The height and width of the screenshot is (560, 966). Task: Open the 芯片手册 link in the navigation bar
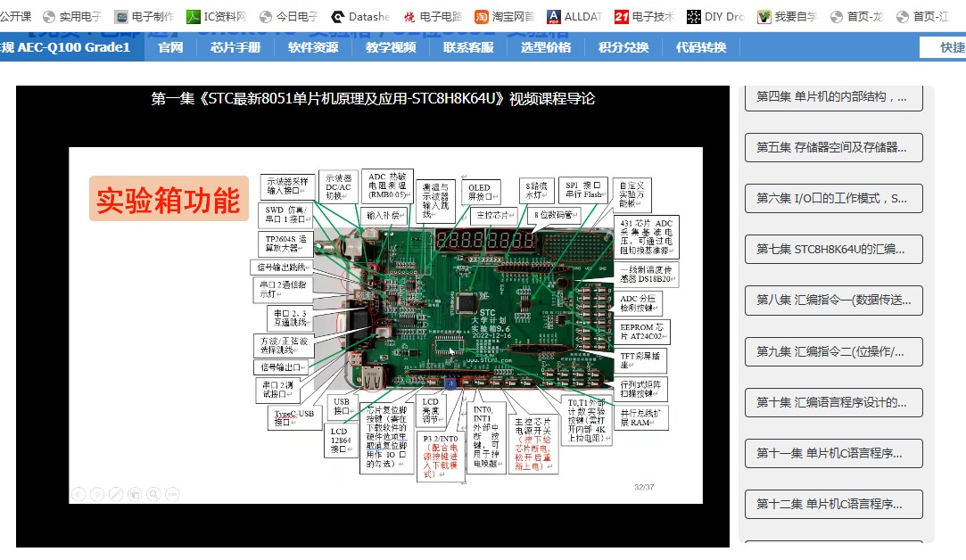[x=235, y=49]
